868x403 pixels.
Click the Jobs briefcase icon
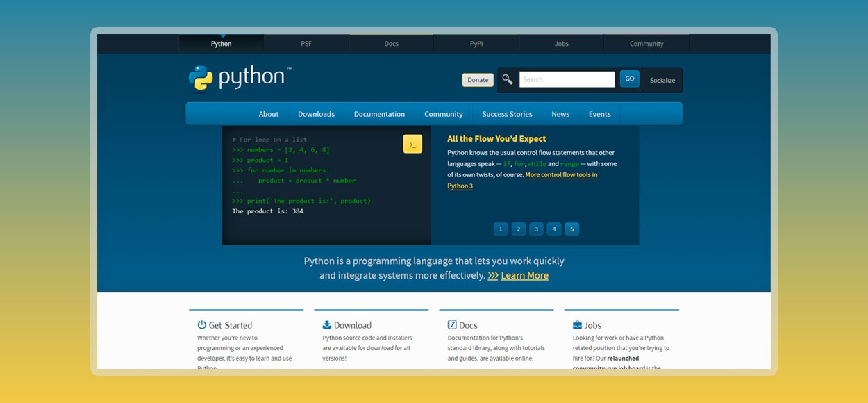577,324
